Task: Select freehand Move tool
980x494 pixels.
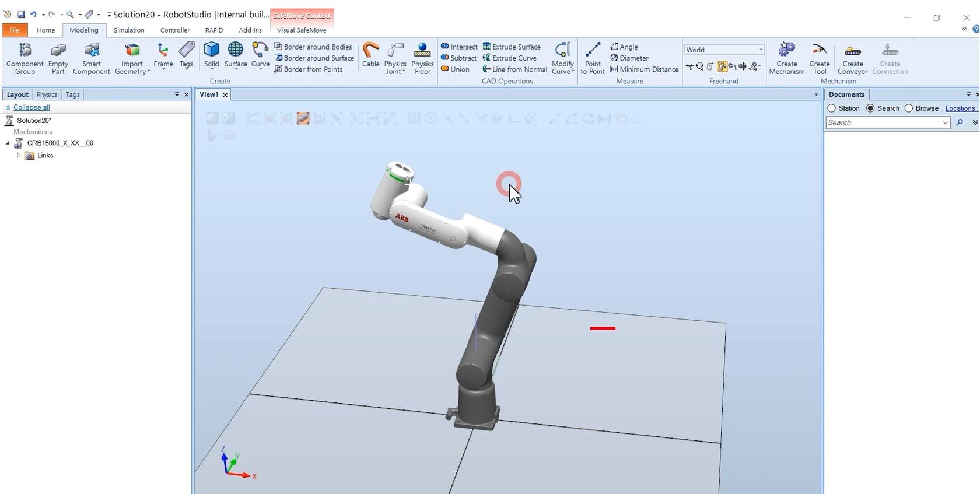Action: tap(689, 66)
